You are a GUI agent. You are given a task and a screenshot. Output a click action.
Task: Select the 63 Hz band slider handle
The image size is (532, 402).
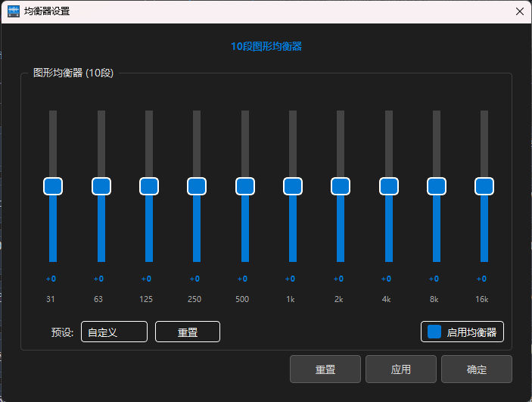pos(101,186)
